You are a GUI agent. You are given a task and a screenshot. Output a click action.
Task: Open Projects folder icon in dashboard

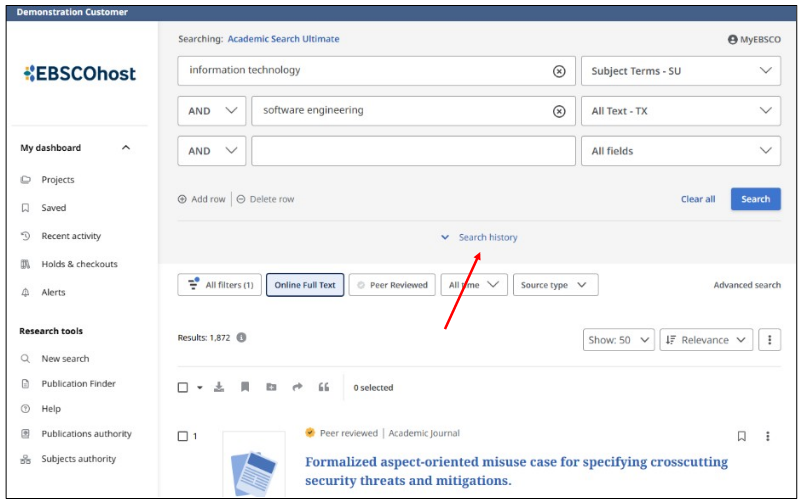tap(26, 180)
